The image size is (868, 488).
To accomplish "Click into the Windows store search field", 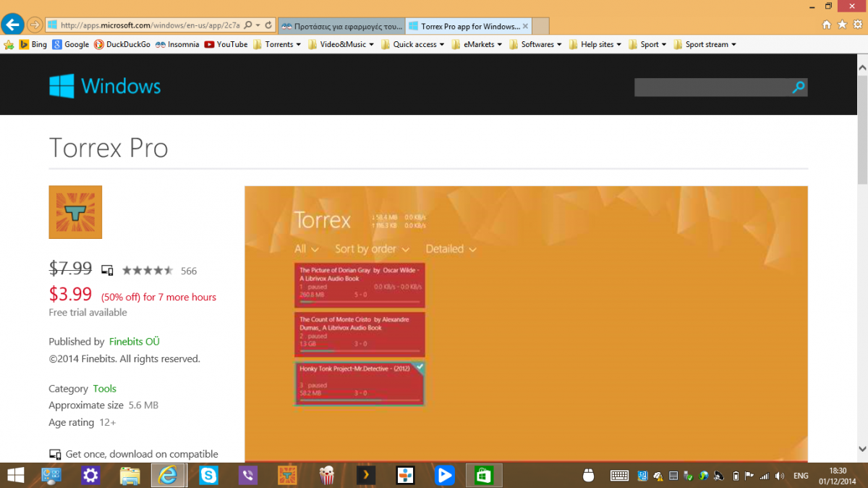I will point(712,88).
